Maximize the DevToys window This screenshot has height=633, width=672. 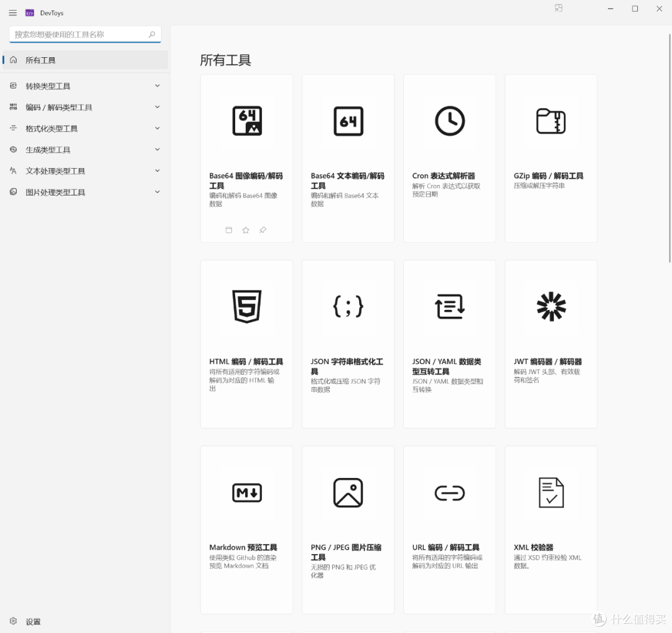click(635, 9)
